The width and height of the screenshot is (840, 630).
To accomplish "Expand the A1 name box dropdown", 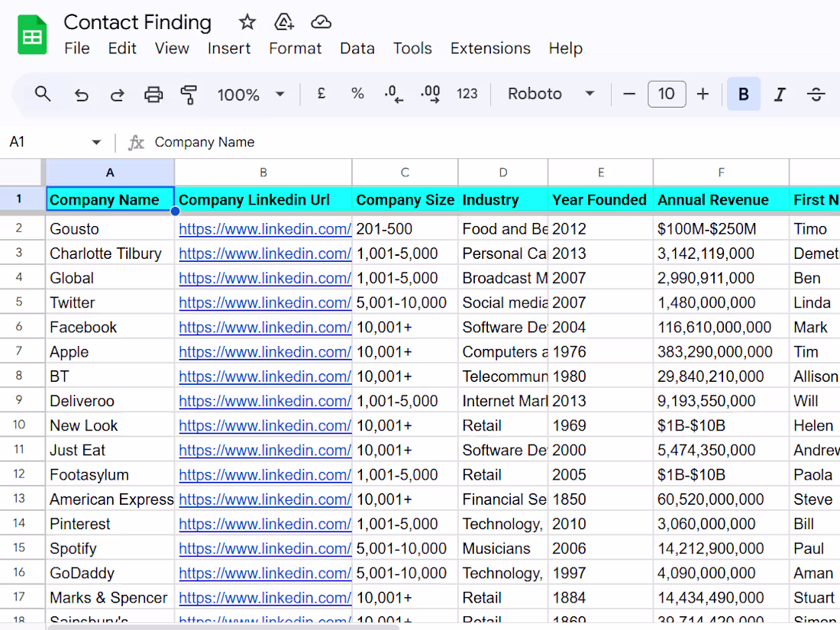I will tap(96, 142).
